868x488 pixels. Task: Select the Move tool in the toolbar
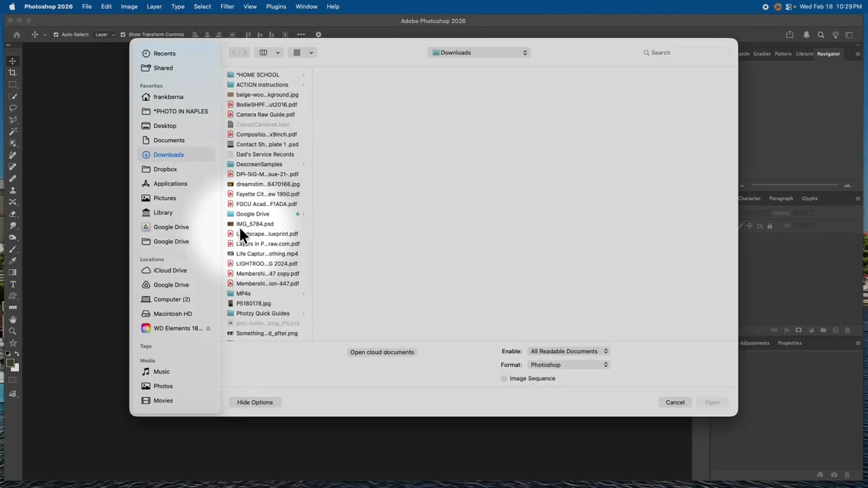(13, 61)
